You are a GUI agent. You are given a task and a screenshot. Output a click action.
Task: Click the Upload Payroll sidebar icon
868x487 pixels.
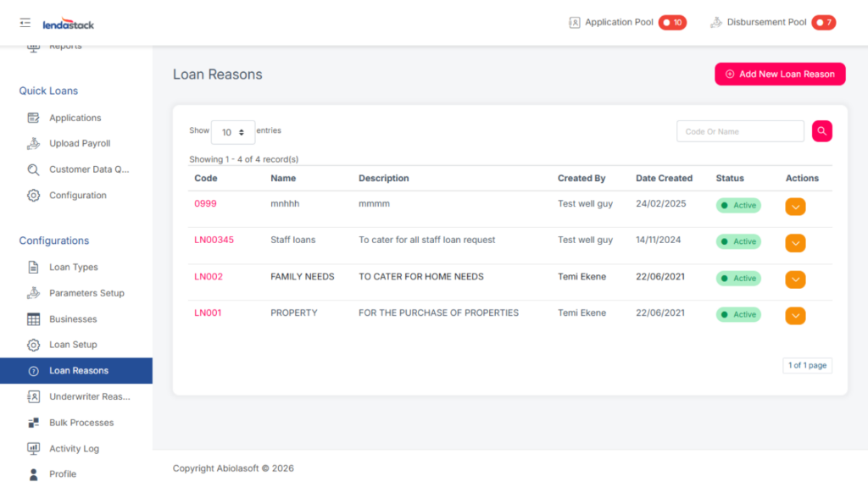click(33, 144)
